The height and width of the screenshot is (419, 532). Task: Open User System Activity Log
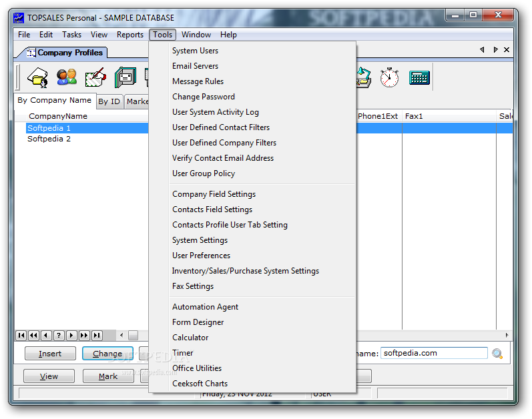coord(253,112)
